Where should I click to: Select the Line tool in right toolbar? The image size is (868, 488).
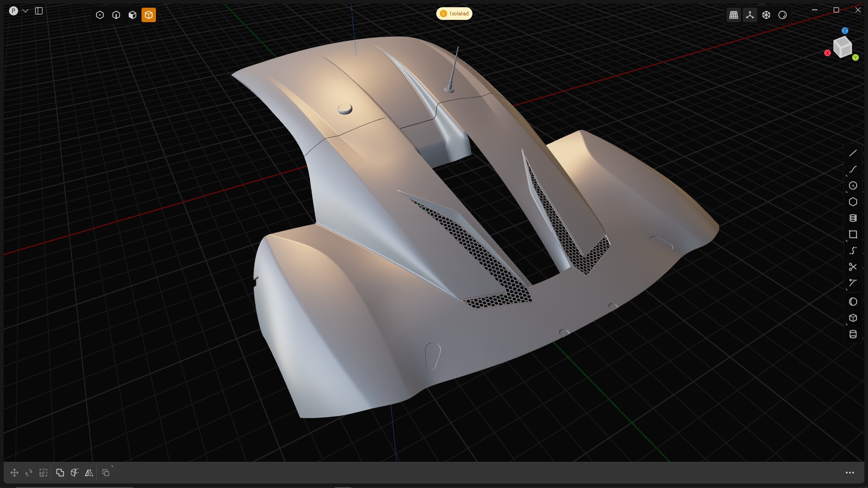pyautogui.click(x=853, y=153)
